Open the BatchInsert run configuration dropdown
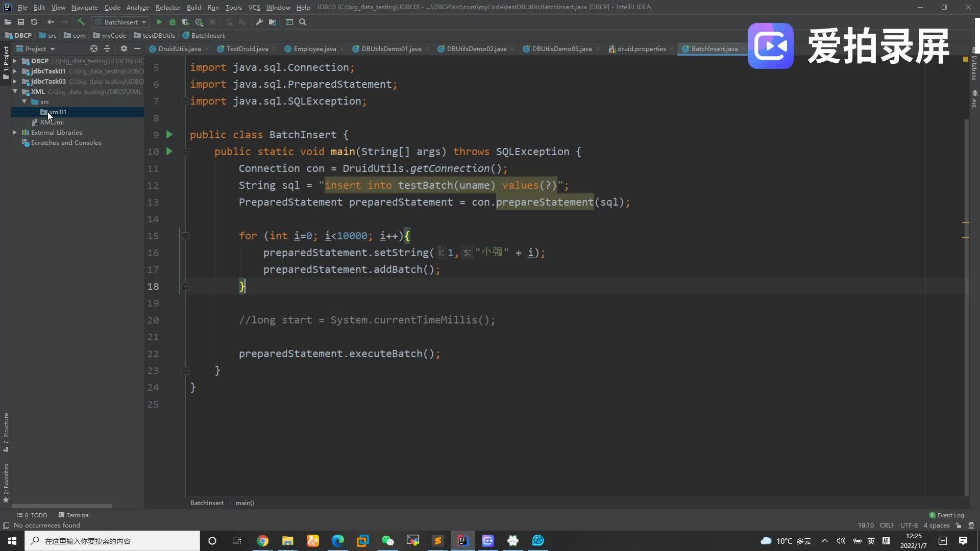The width and height of the screenshot is (980, 551). pyautogui.click(x=121, y=22)
